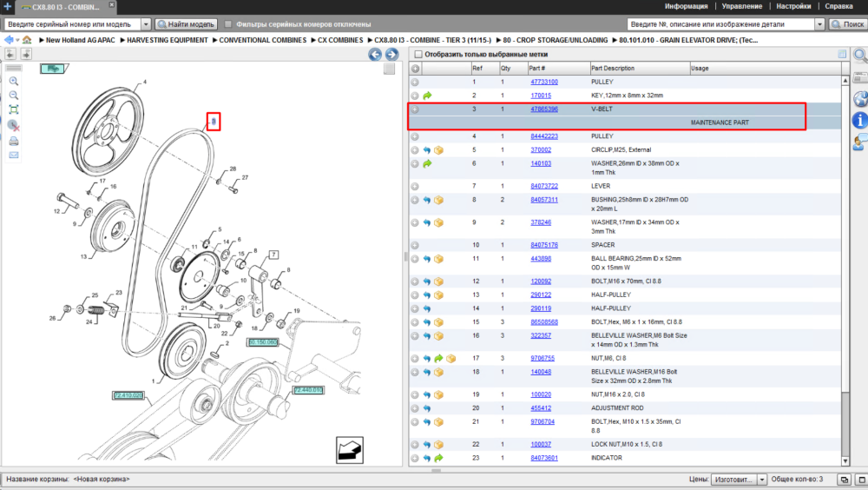
Task: Click box icon for BALL BEARING row
Action: pos(438,259)
